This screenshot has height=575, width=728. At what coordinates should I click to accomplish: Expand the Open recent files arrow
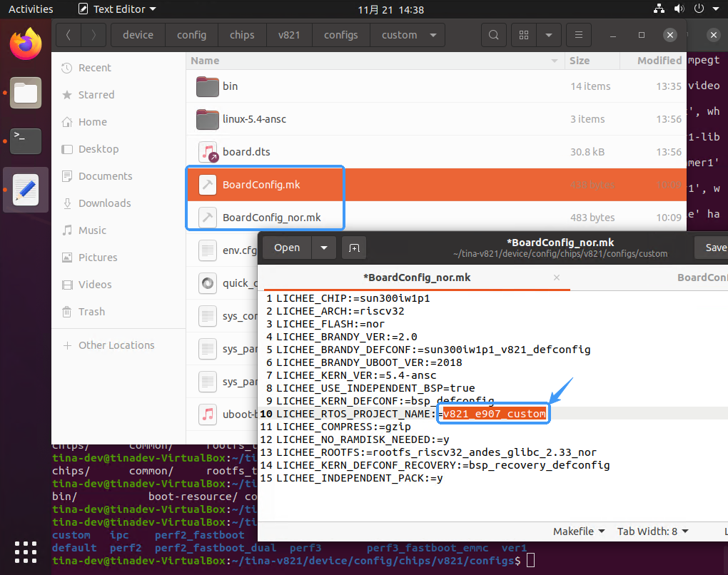click(x=324, y=248)
